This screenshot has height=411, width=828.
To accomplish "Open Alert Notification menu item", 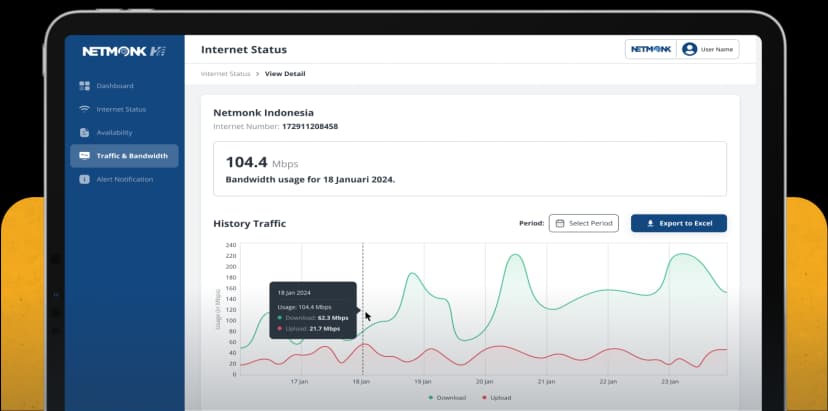I will (x=124, y=179).
